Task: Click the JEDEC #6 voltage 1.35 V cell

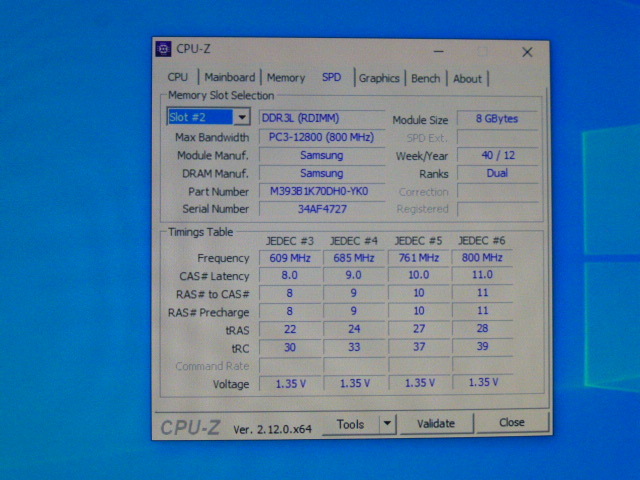Action: point(482,382)
